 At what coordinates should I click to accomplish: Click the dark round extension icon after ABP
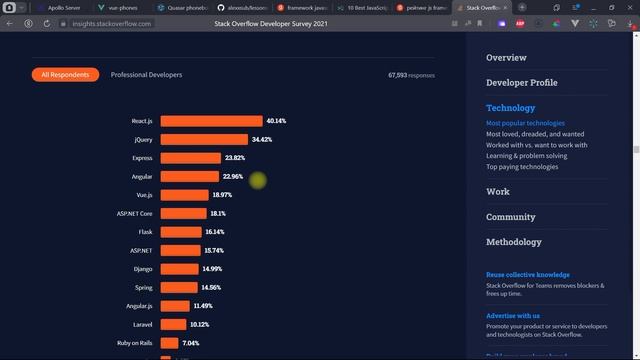tap(538, 24)
